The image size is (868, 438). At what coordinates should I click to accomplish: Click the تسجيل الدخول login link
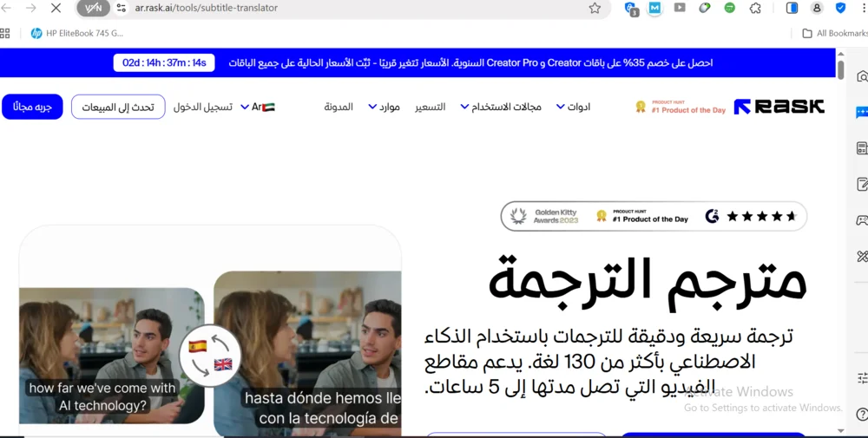click(x=202, y=107)
